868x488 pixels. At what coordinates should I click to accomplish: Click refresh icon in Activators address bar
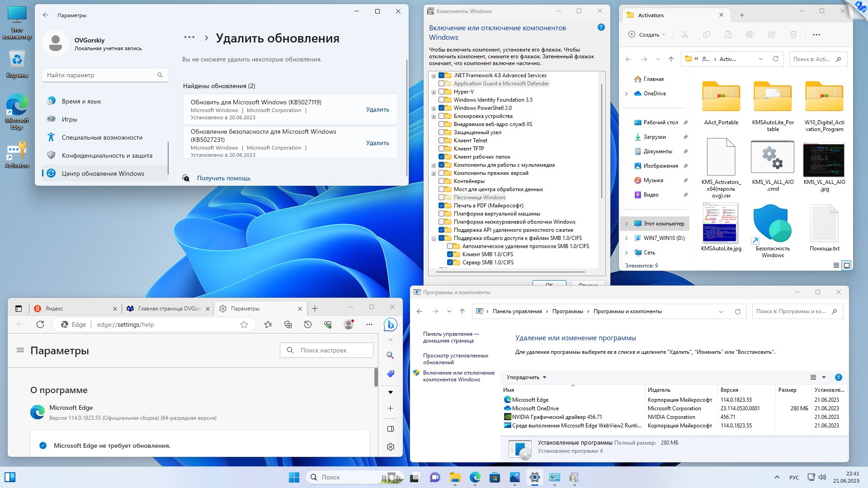pos(776,59)
